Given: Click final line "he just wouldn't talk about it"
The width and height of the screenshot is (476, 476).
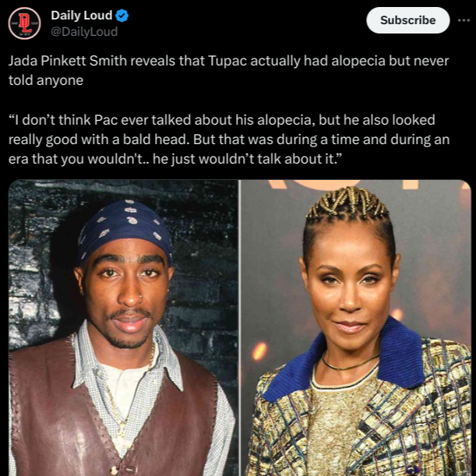Looking at the screenshot, I should coord(248,159).
